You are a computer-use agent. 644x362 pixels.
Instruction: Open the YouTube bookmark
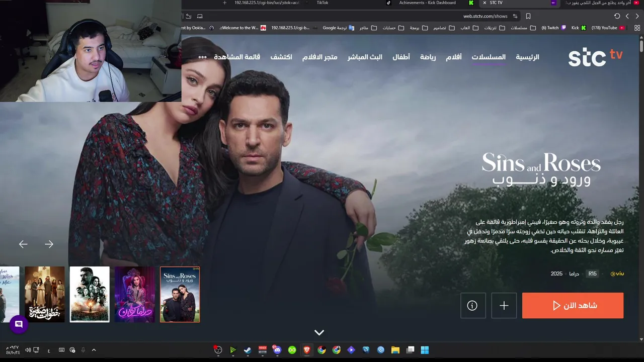point(608,28)
